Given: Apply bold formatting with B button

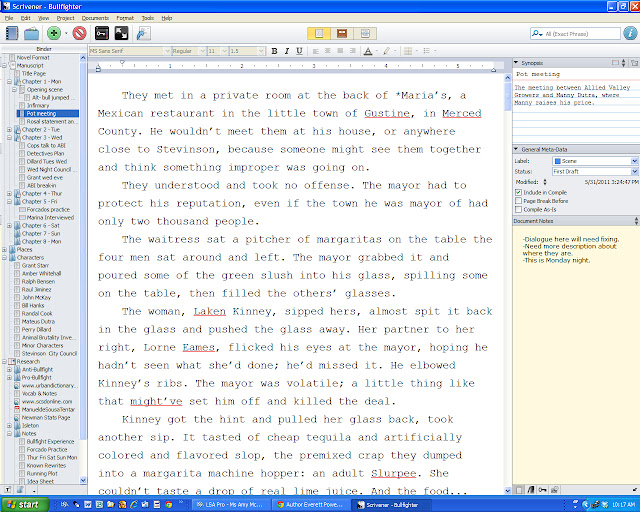Looking at the screenshot, I should click(274, 51).
